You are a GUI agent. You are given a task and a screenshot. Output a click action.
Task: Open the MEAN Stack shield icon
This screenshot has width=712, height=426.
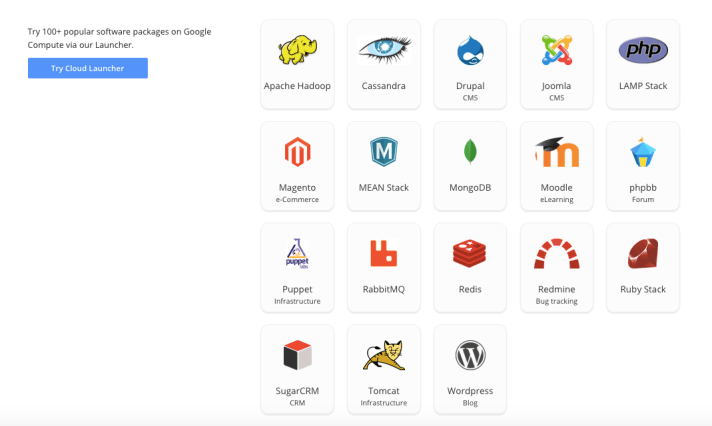pos(384,151)
